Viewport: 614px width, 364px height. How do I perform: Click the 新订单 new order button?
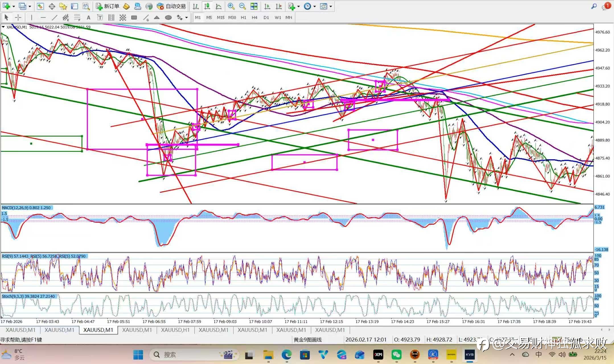tap(108, 6)
